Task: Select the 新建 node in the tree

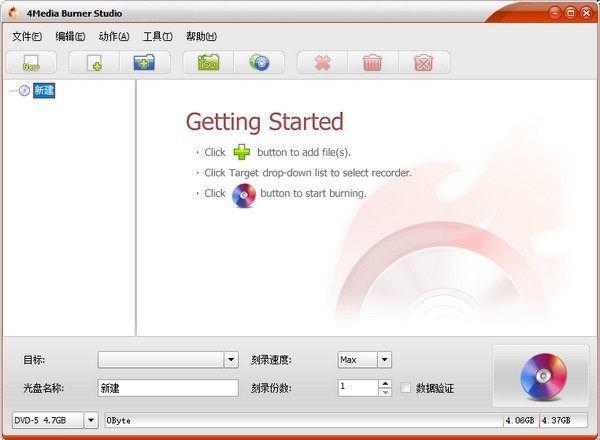Action: [43, 91]
